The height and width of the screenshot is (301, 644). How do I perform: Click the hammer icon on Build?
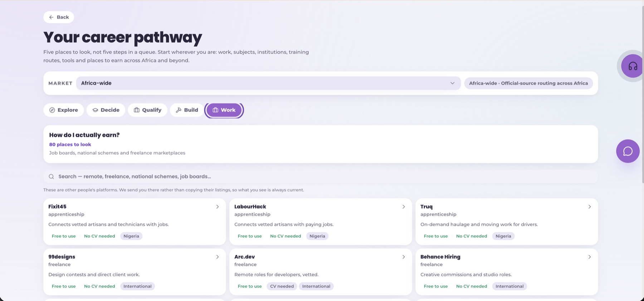pos(179,110)
